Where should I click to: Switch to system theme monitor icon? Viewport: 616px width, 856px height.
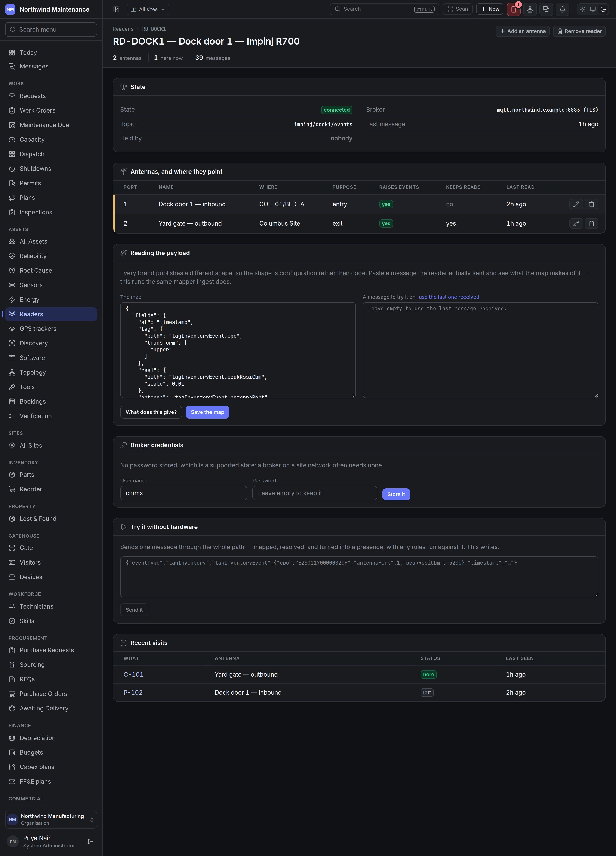click(593, 9)
